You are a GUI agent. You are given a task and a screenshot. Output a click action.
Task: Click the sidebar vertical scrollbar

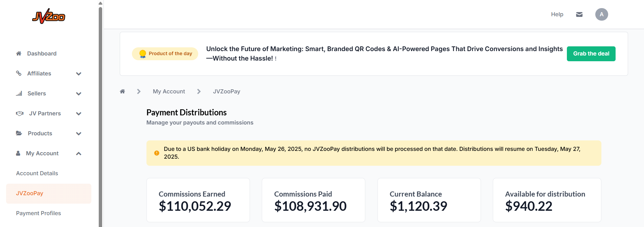click(x=100, y=117)
